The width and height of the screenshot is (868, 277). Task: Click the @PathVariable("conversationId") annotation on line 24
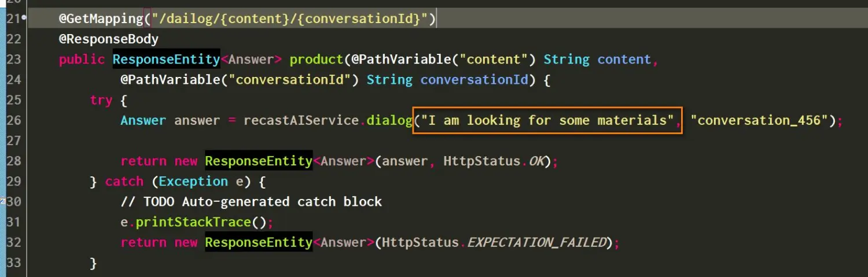click(x=240, y=80)
